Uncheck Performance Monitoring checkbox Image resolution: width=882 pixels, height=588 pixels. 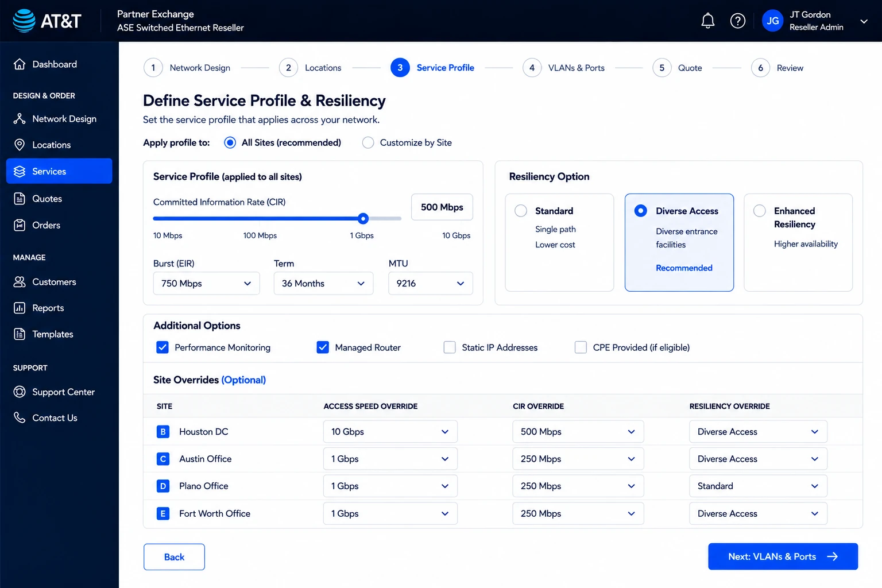[163, 347]
